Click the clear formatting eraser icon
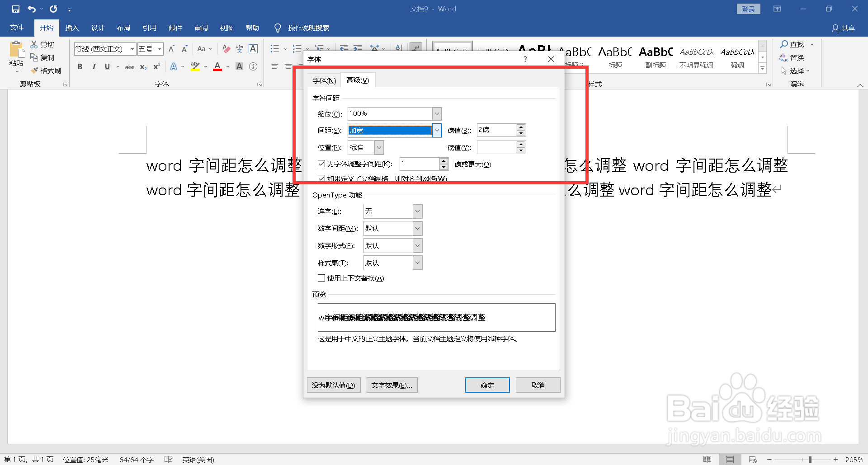 pos(226,49)
